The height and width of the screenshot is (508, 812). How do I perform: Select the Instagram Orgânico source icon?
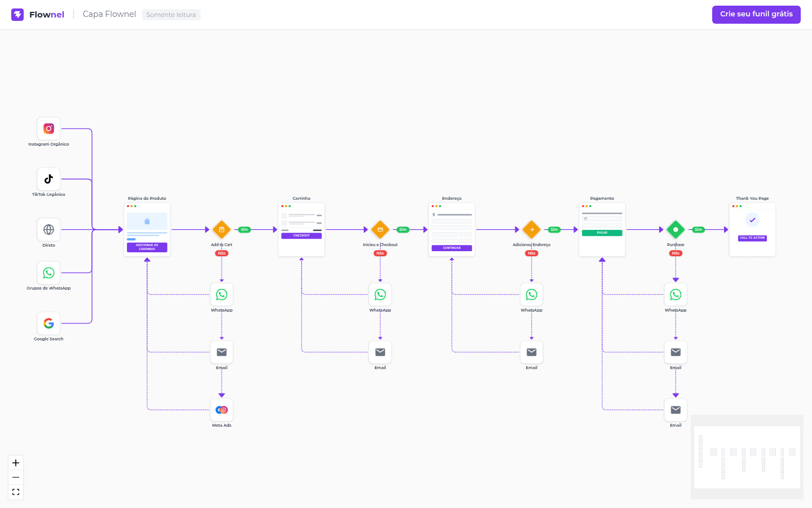48,129
